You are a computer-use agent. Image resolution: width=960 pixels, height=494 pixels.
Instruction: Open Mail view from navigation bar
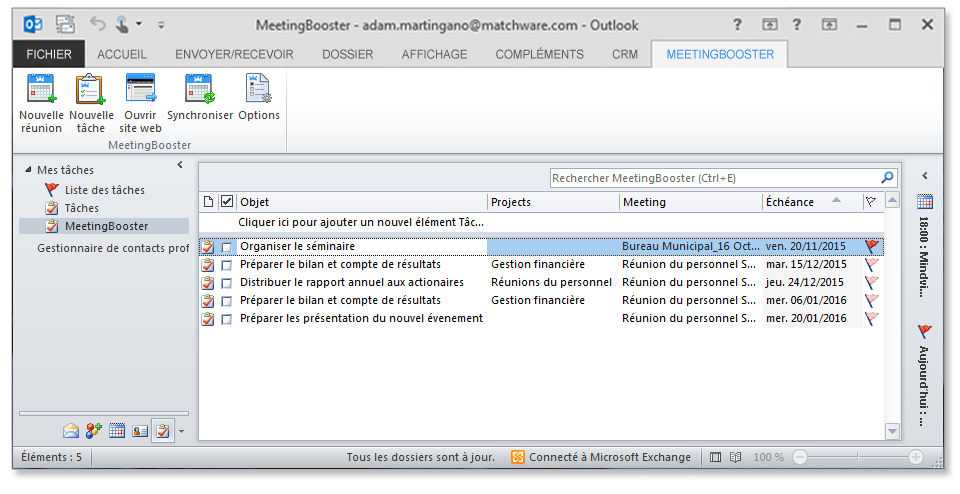click(x=71, y=432)
